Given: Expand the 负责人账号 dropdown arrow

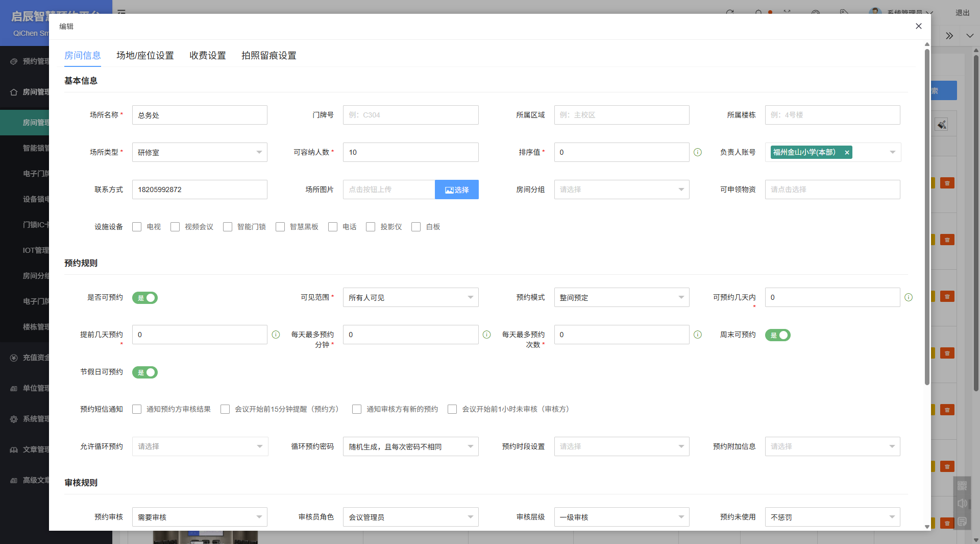Looking at the screenshot, I should point(893,152).
